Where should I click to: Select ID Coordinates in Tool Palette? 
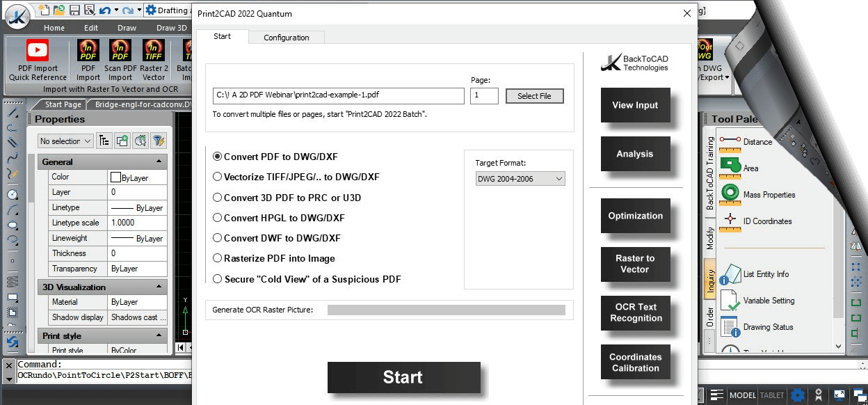(755, 221)
